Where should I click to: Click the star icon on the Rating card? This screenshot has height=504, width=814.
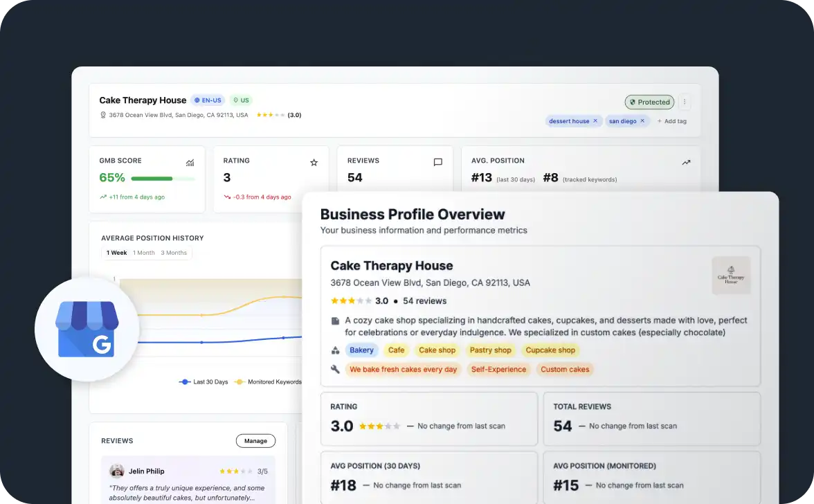[314, 162]
